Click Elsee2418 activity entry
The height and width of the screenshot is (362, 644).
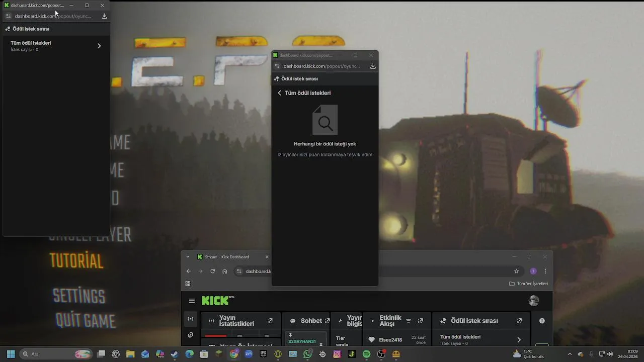point(396,340)
